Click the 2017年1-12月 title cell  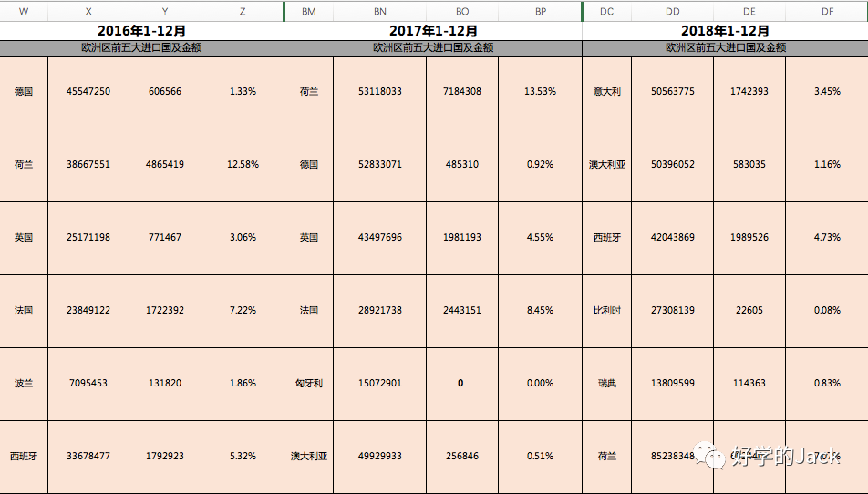coord(433,31)
